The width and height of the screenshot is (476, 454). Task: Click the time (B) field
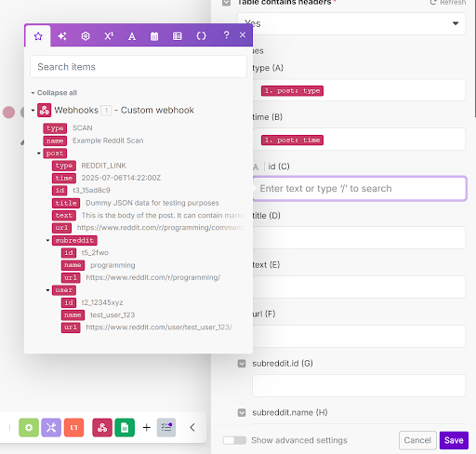click(359, 140)
